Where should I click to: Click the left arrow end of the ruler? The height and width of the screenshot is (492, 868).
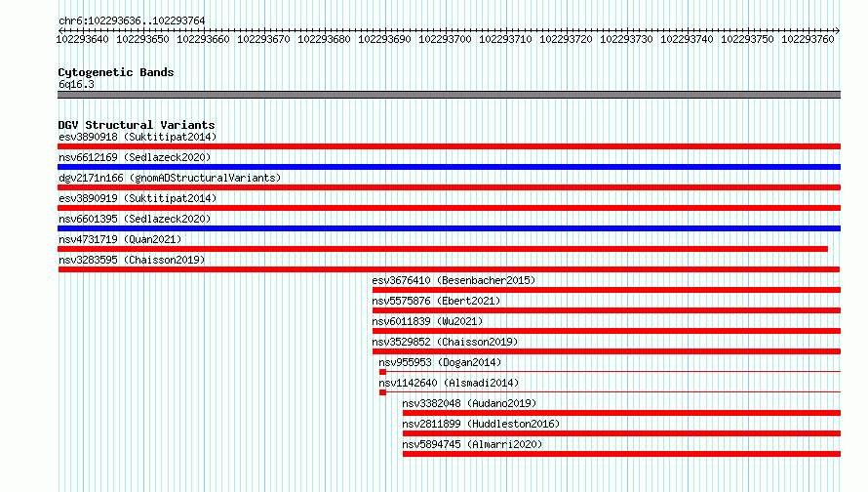click(x=60, y=30)
